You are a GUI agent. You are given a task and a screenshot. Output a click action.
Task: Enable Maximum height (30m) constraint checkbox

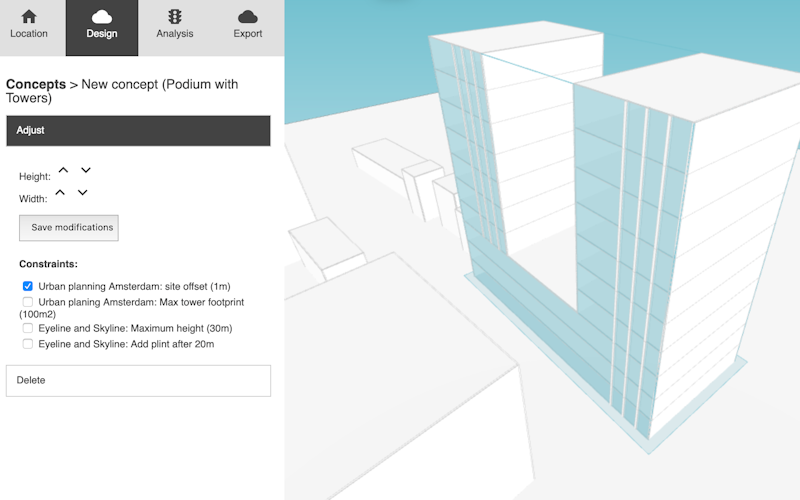point(28,328)
